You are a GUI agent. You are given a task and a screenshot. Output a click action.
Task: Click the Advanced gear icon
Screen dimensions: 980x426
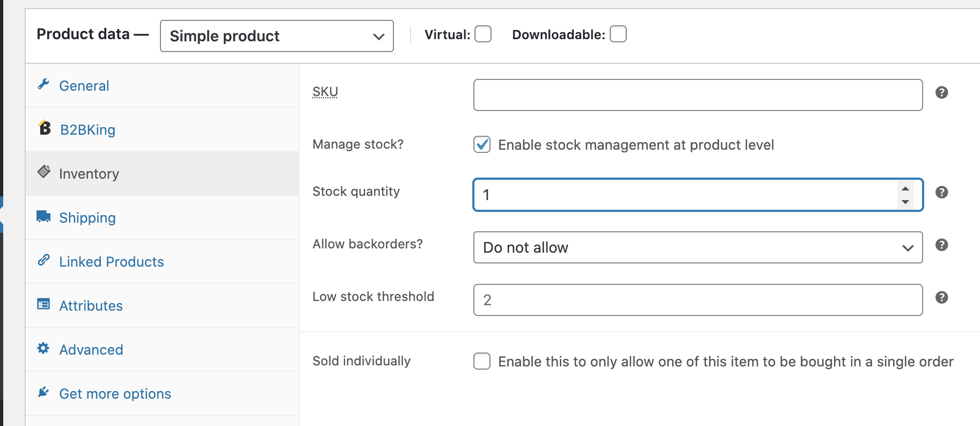coord(43,348)
